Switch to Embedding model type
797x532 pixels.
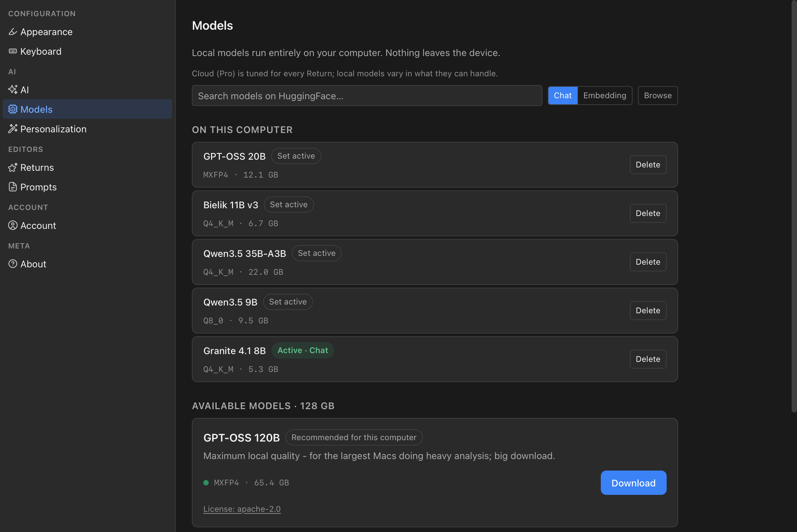point(605,96)
